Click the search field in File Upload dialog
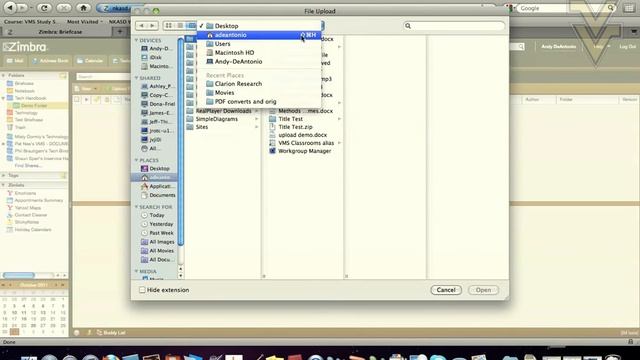Image resolution: width=640 pixels, height=360 pixels. [454, 26]
